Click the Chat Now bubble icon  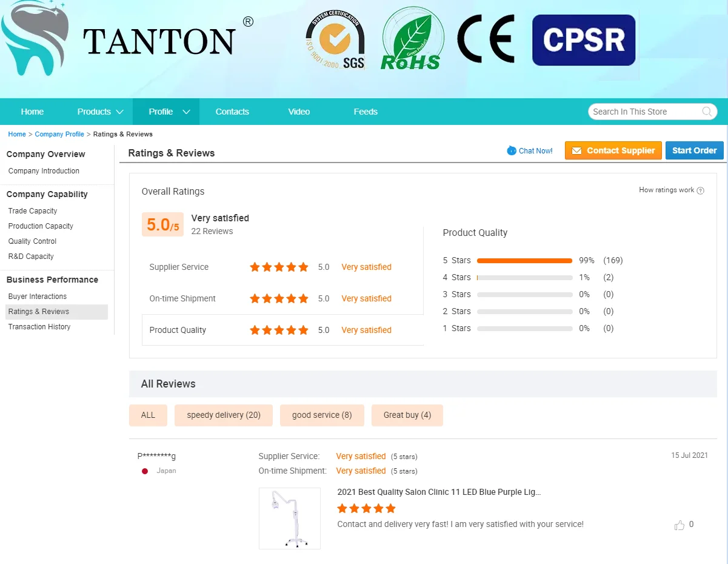click(x=512, y=150)
